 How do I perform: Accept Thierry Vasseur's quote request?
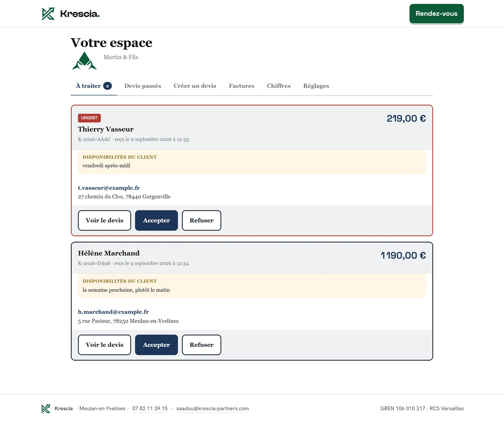157,221
